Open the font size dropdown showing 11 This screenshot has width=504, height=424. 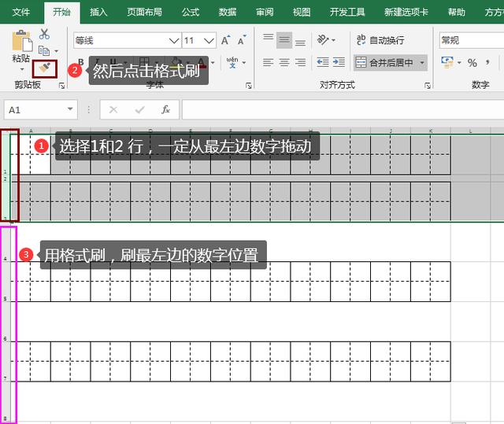click(x=209, y=41)
